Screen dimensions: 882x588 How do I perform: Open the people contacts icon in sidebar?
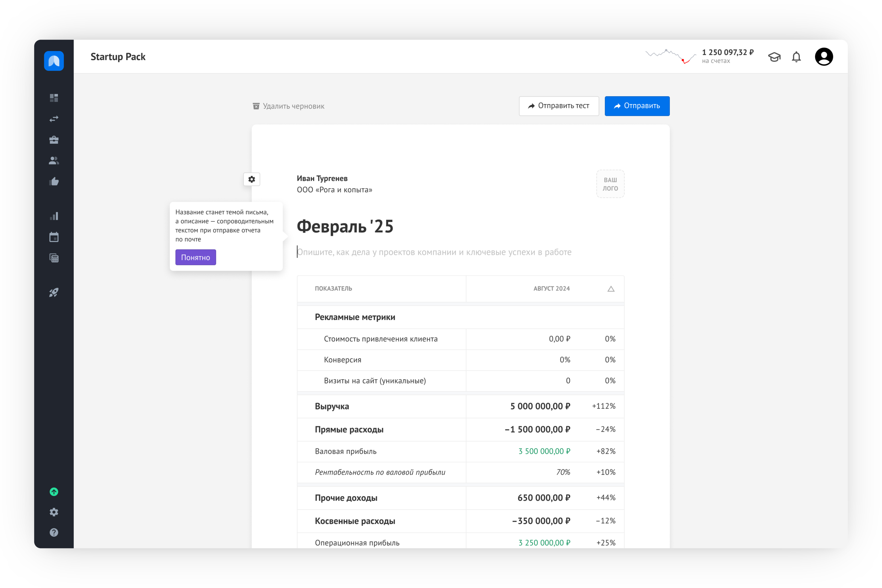[54, 161]
